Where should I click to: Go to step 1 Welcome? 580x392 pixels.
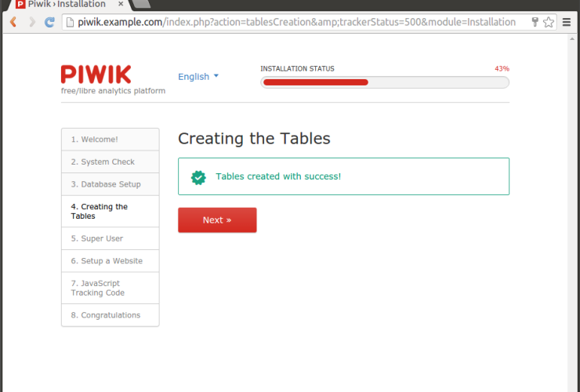pos(95,140)
